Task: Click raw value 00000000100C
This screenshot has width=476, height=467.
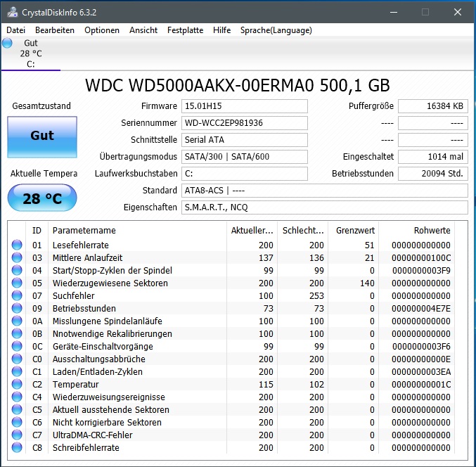Action: (421, 258)
